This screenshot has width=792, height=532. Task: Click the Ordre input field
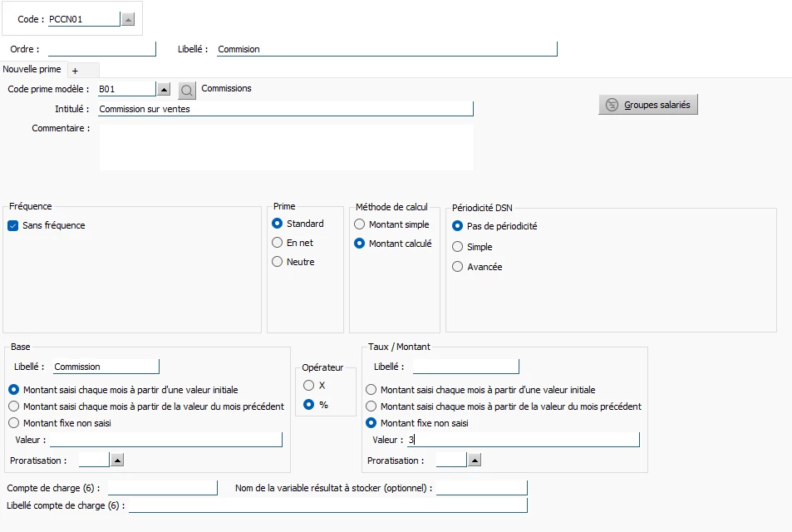point(101,48)
